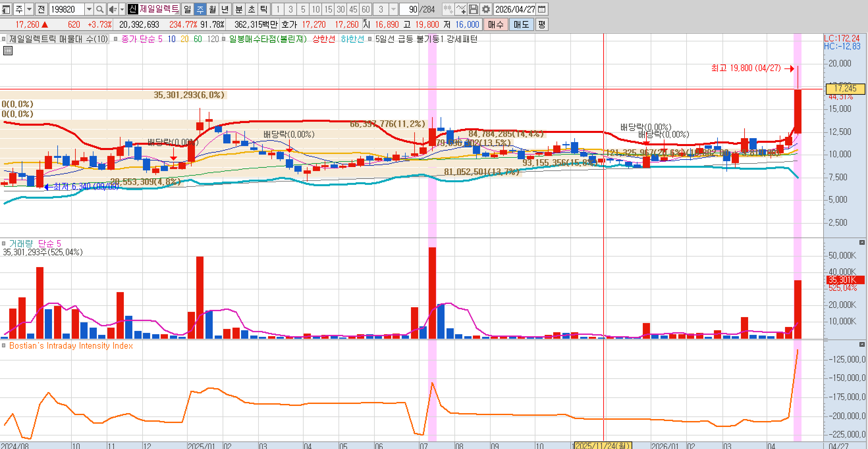Switch to 틱 tick chart
The image size is (868, 449).
(x=264, y=10)
